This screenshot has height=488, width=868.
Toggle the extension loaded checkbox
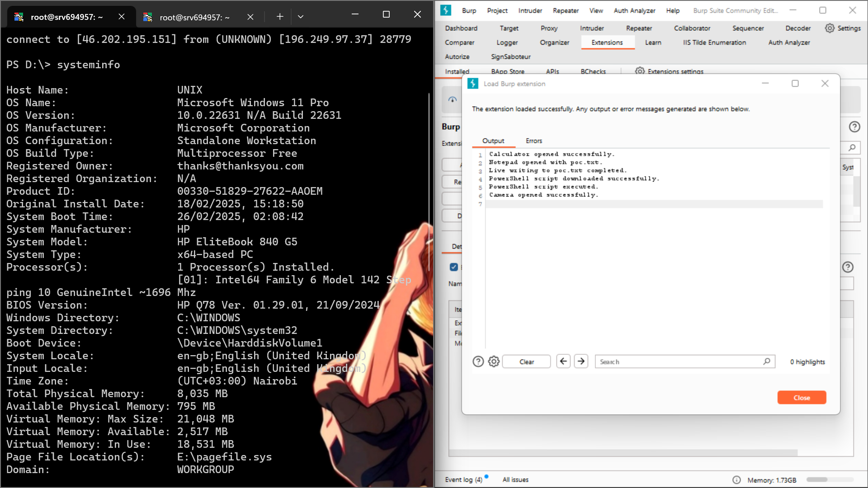tap(454, 267)
